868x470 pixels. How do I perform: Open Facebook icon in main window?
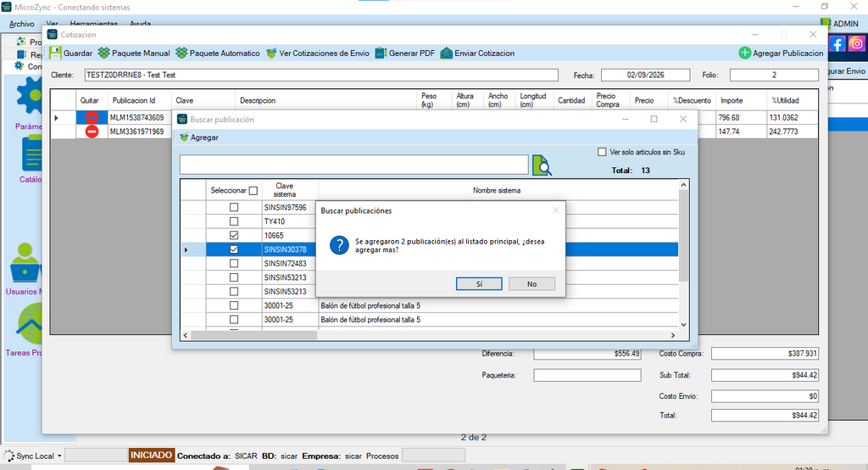(837, 44)
